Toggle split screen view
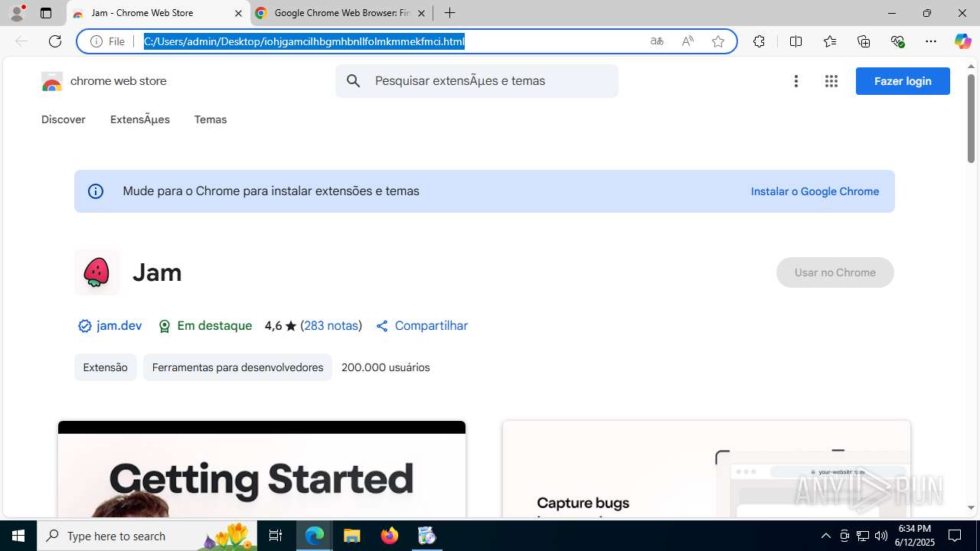The width and height of the screenshot is (980, 551). coord(795,41)
